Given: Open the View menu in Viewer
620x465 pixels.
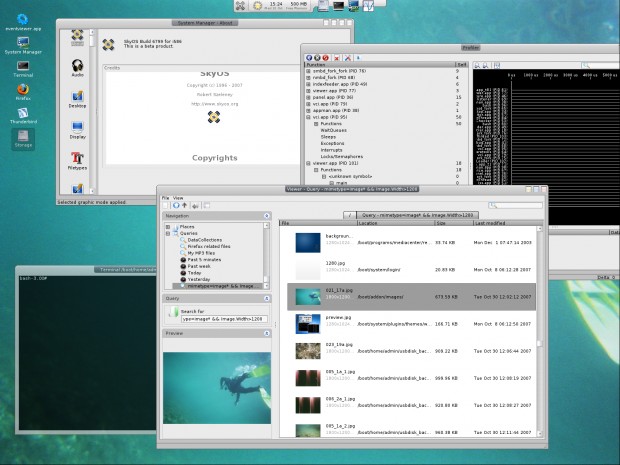Looking at the screenshot, I should 178,198.
